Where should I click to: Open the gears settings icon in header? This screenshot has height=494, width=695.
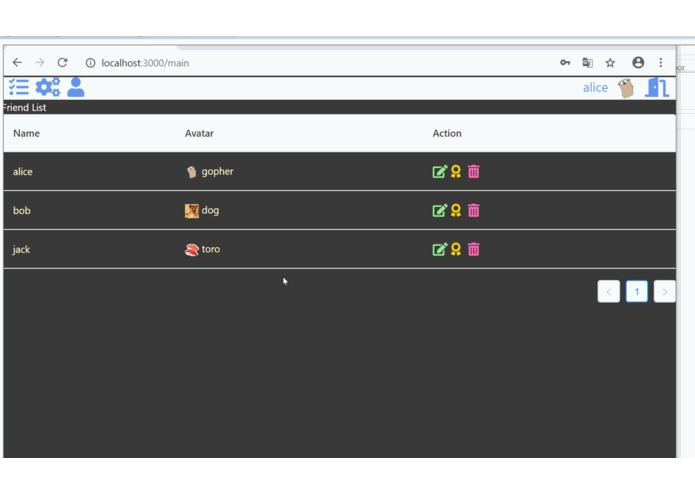(x=48, y=87)
